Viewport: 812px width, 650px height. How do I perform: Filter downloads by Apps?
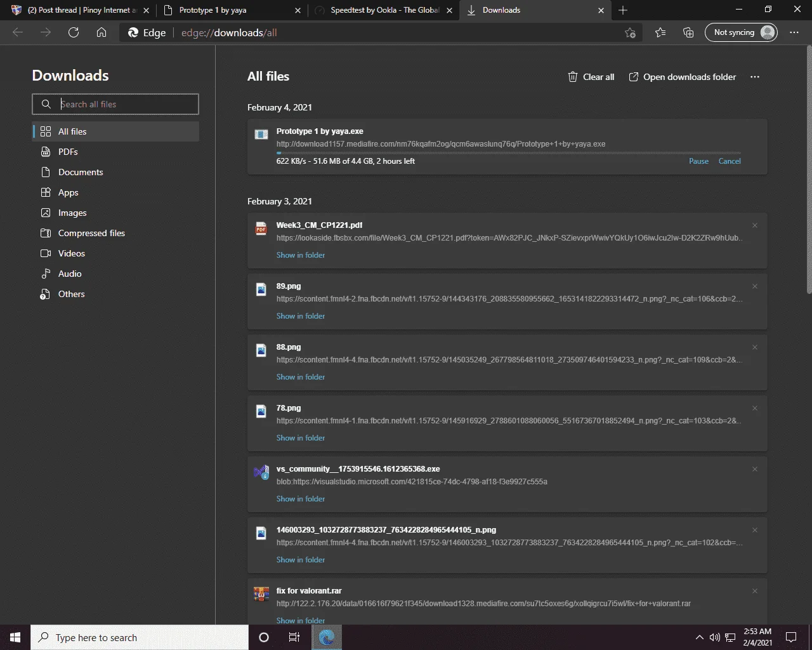(115, 192)
